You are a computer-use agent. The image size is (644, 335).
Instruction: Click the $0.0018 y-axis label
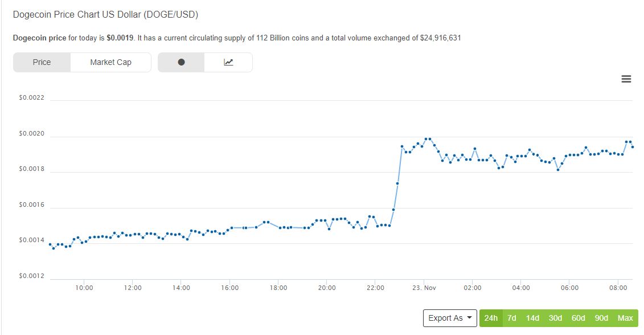pos(32,169)
